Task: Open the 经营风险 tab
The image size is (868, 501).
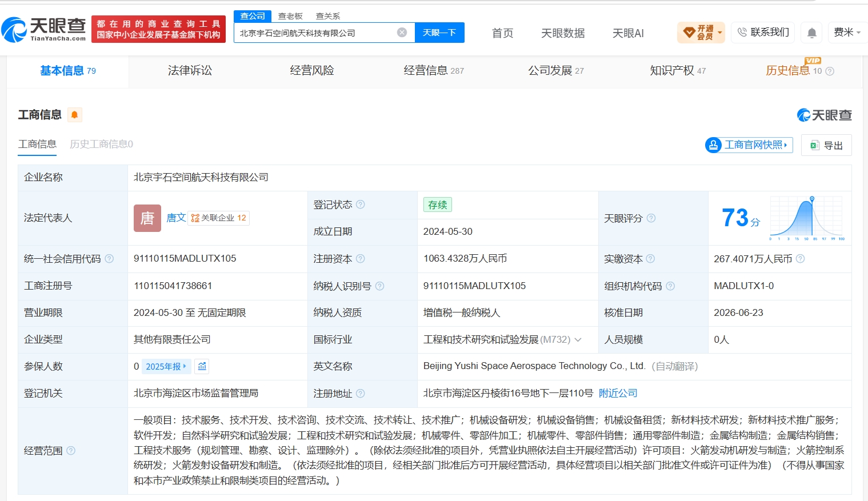Action: point(312,71)
